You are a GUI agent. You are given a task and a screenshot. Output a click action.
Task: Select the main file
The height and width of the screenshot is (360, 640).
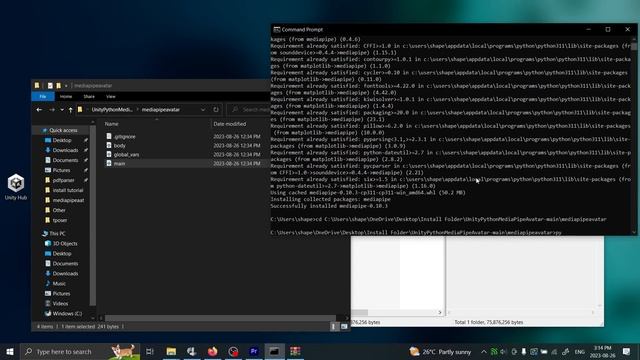(119, 164)
